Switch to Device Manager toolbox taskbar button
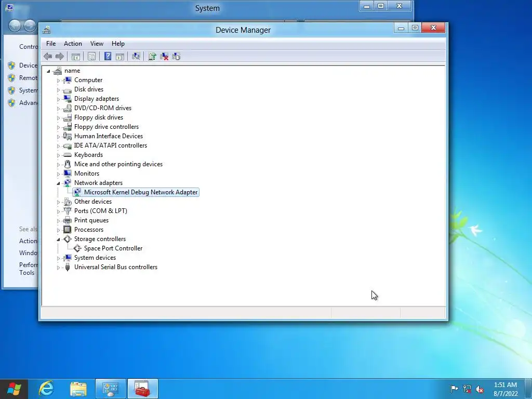Viewport: 532px width, 399px height. (143, 389)
